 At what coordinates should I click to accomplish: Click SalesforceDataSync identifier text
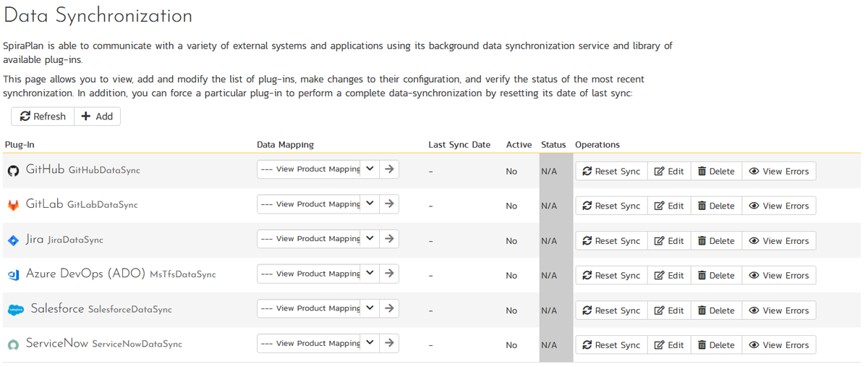pyautogui.click(x=130, y=309)
